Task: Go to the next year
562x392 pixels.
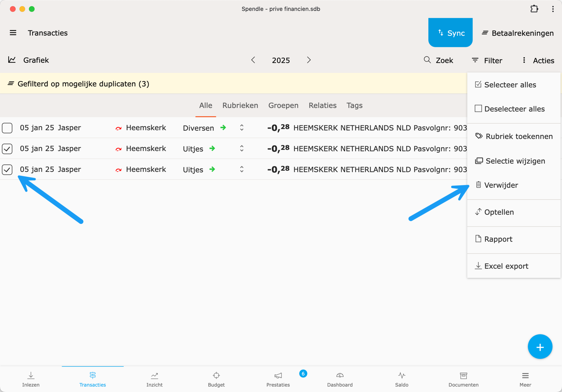Action: [309, 60]
